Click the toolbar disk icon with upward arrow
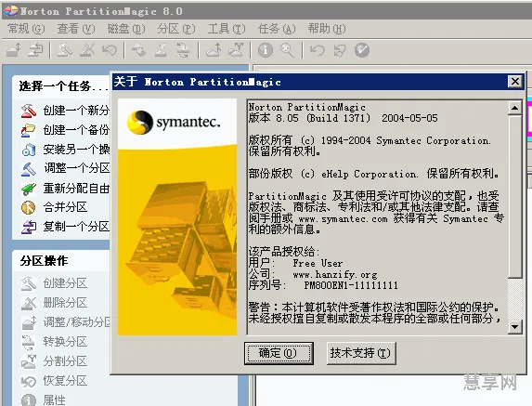This screenshot has height=406, width=532. pos(214,50)
